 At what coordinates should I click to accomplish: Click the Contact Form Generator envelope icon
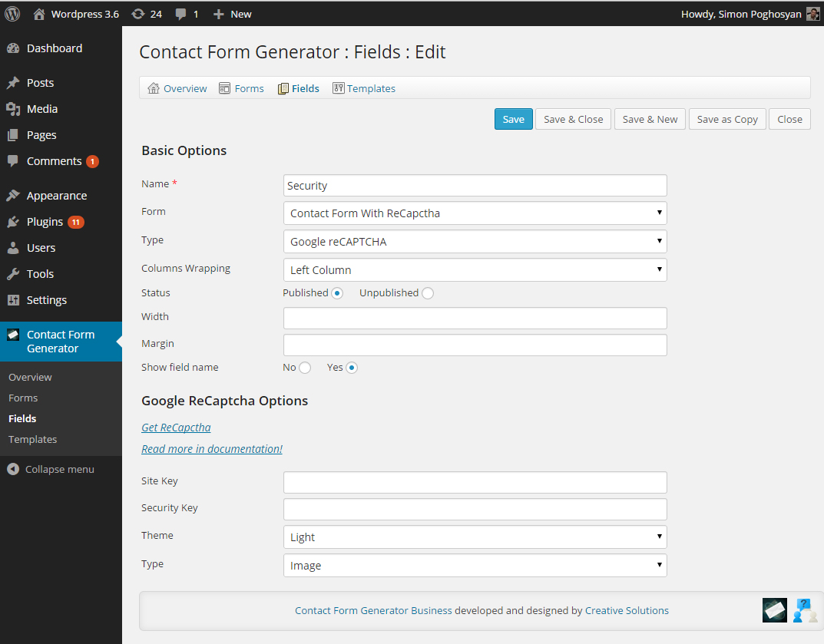point(13,335)
